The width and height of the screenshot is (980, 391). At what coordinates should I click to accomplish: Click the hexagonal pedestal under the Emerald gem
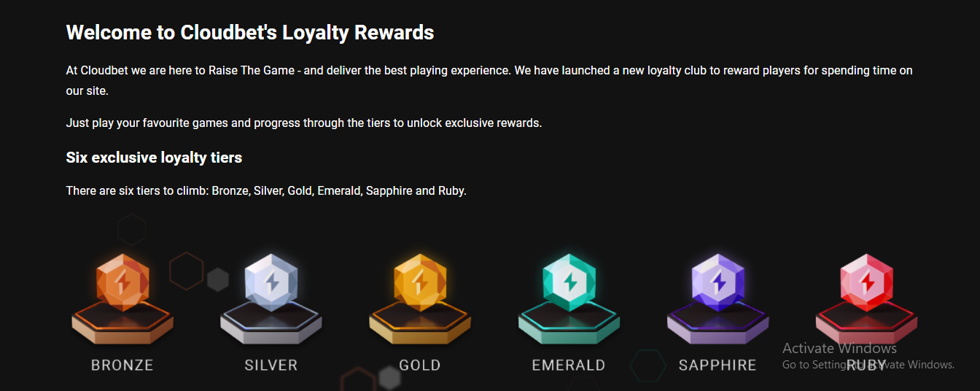pos(569,327)
